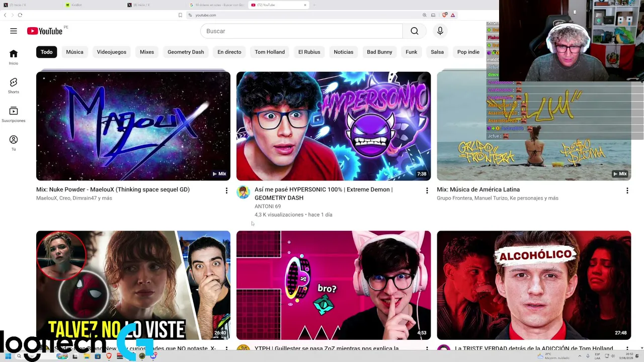Open Suscripciones in the sidebar
644x362 pixels.
tap(14, 114)
